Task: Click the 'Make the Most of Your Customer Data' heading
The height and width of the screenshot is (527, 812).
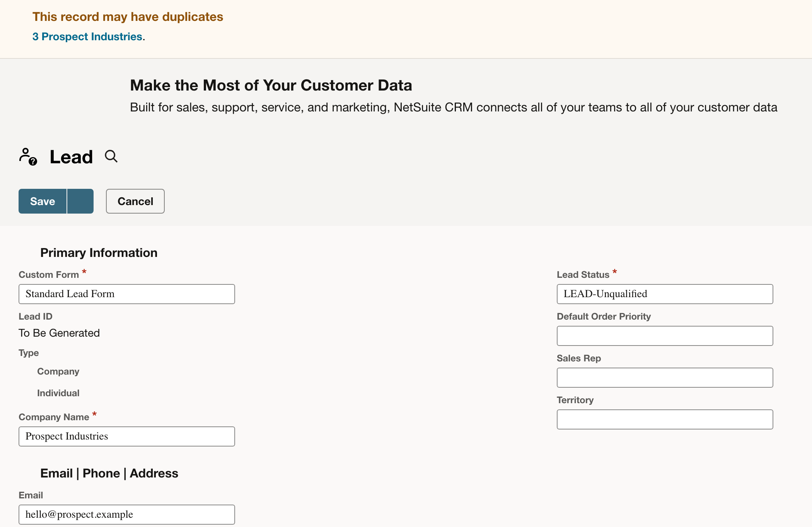Action: pyautogui.click(x=271, y=85)
